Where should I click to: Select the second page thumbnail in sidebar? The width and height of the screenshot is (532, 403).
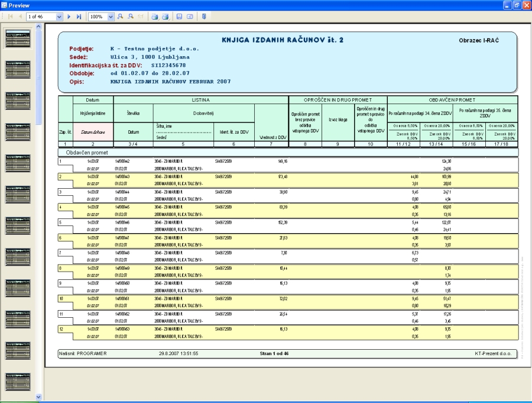[x=18, y=70]
